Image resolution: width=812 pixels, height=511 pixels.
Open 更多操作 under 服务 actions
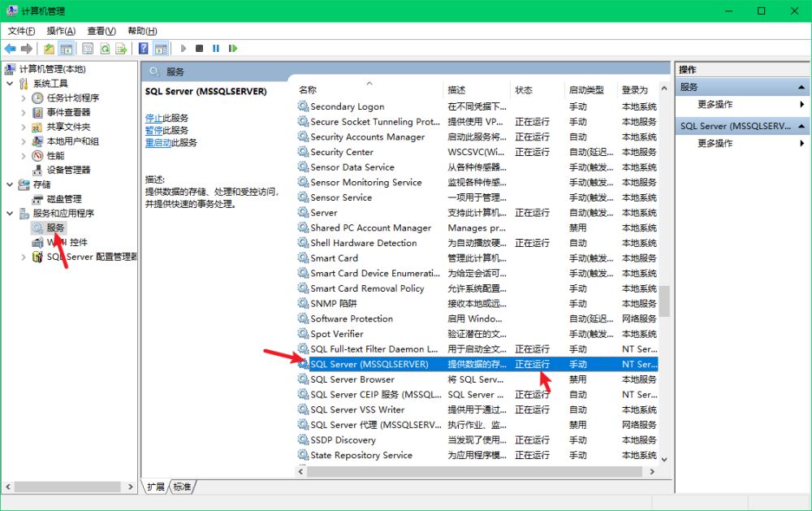741,105
